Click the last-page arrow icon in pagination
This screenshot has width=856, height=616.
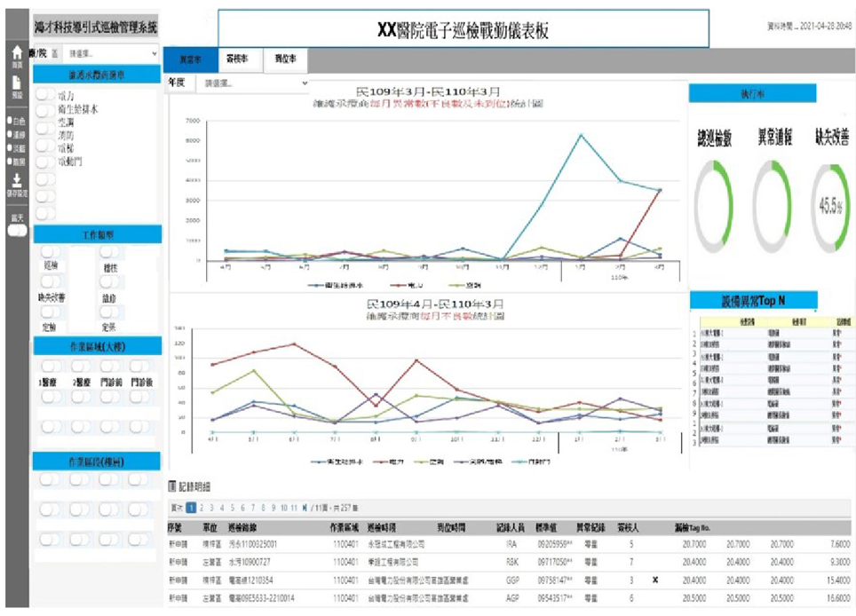pyautogui.click(x=305, y=508)
